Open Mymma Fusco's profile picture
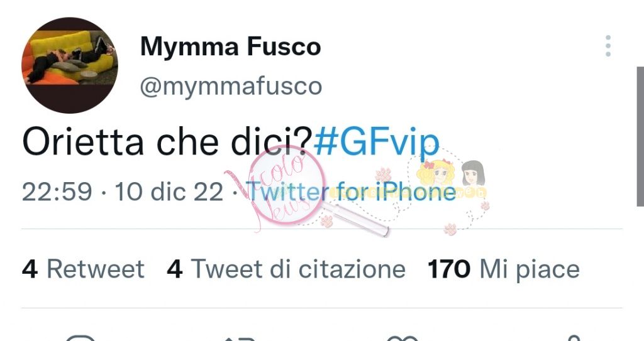Viewport: 644px width, 341px height. pyautogui.click(x=69, y=65)
